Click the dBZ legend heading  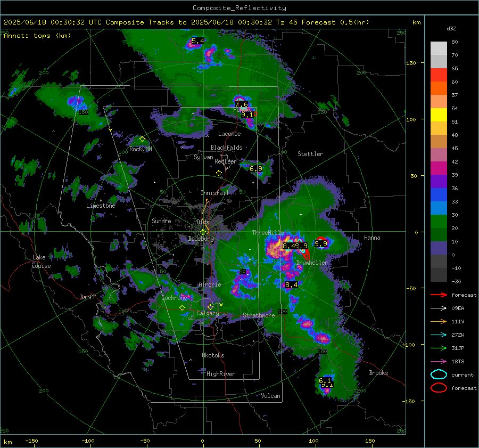pos(451,28)
